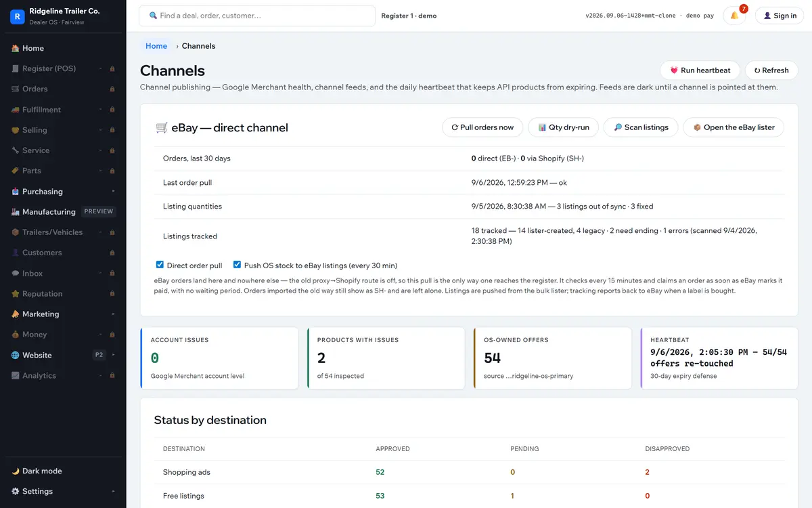The image size is (812, 508).
Task: Click the lock icon beside Orders
Action: [112, 89]
